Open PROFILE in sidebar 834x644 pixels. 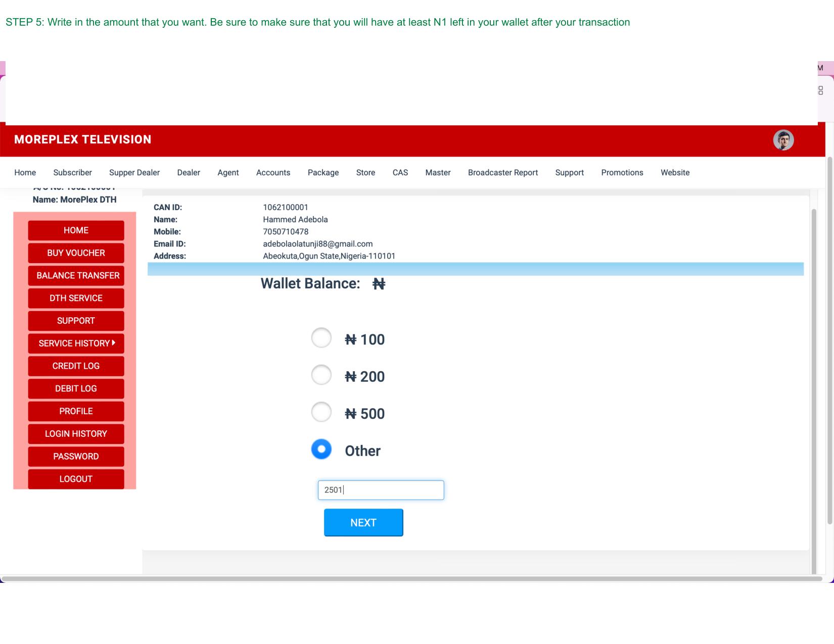point(76,411)
